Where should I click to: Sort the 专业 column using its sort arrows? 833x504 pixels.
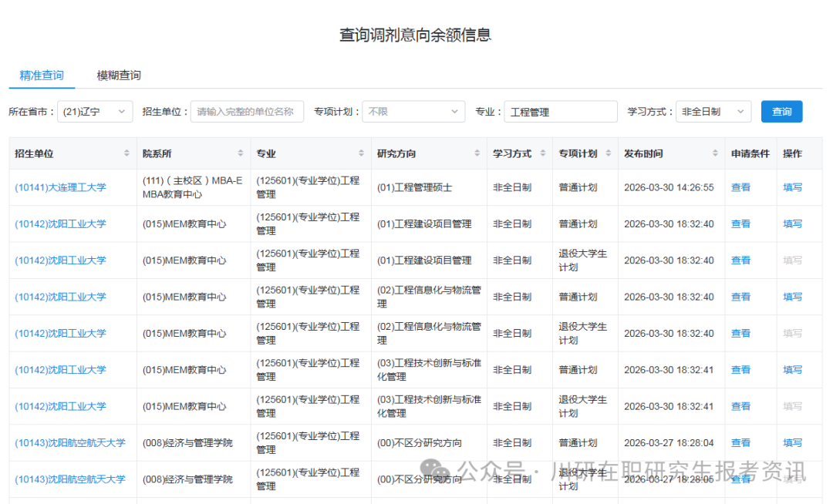point(361,153)
